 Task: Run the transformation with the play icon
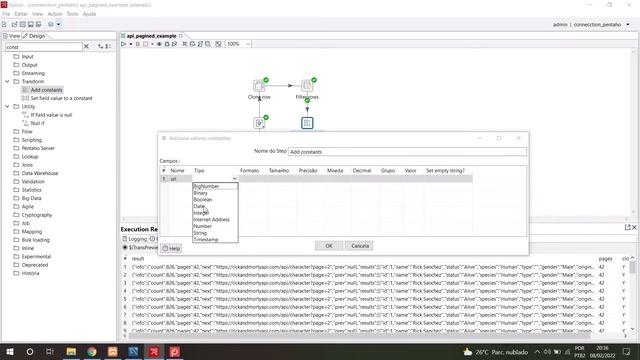click(123, 44)
